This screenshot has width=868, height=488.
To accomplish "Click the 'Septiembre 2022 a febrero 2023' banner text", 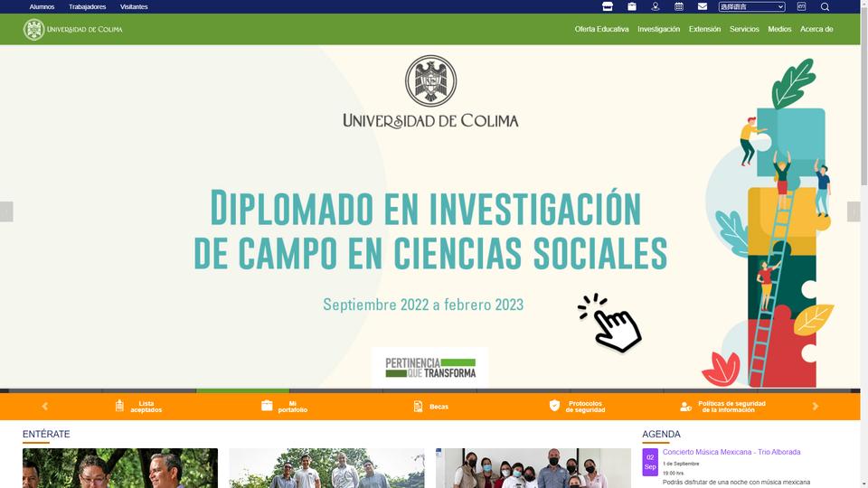I will [x=423, y=305].
